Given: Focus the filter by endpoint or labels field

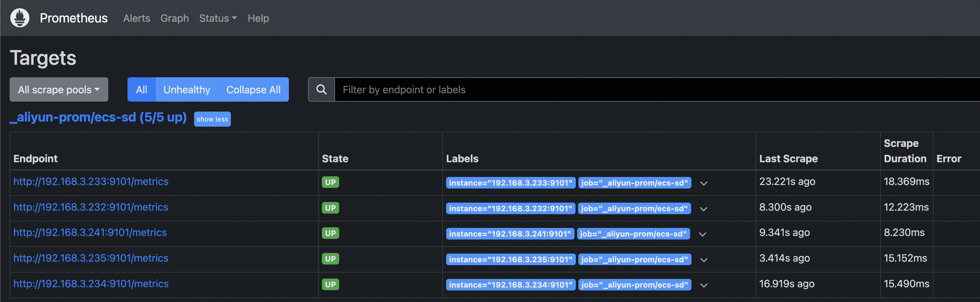Looking at the screenshot, I should pyautogui.click(x=647, y=89).
